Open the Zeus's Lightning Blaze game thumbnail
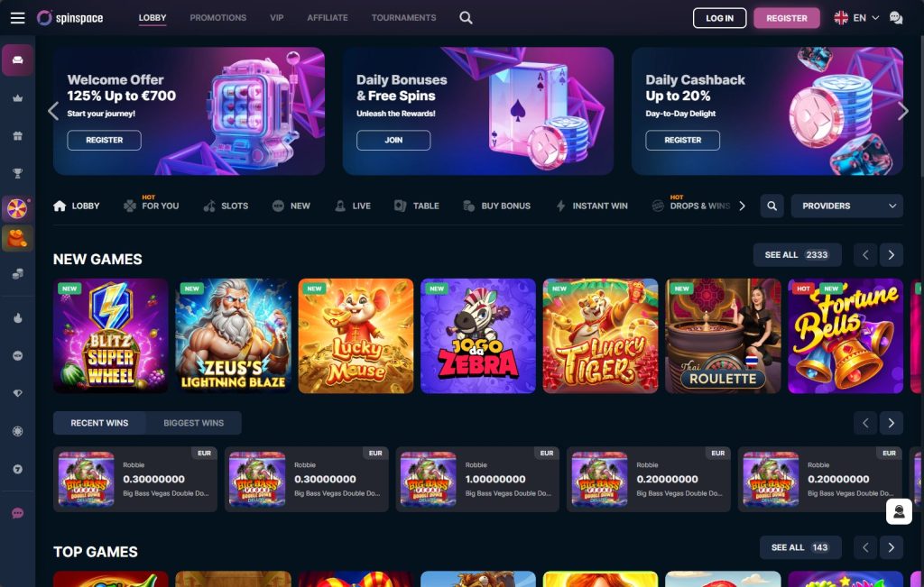Screen dimensions: 924x587 click(233, 335)
